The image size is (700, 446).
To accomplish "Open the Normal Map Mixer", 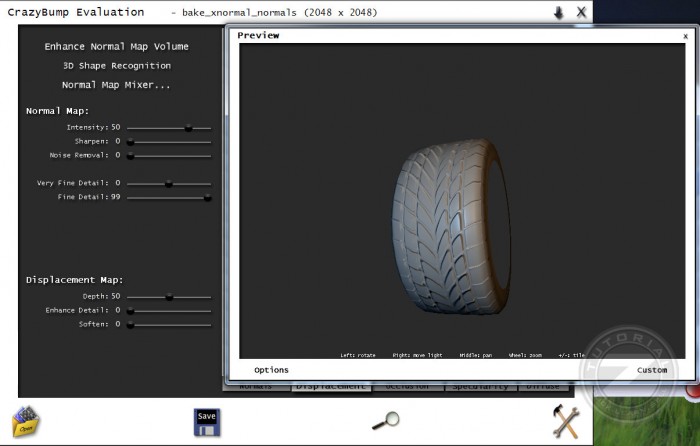I will tap(116, 85).
